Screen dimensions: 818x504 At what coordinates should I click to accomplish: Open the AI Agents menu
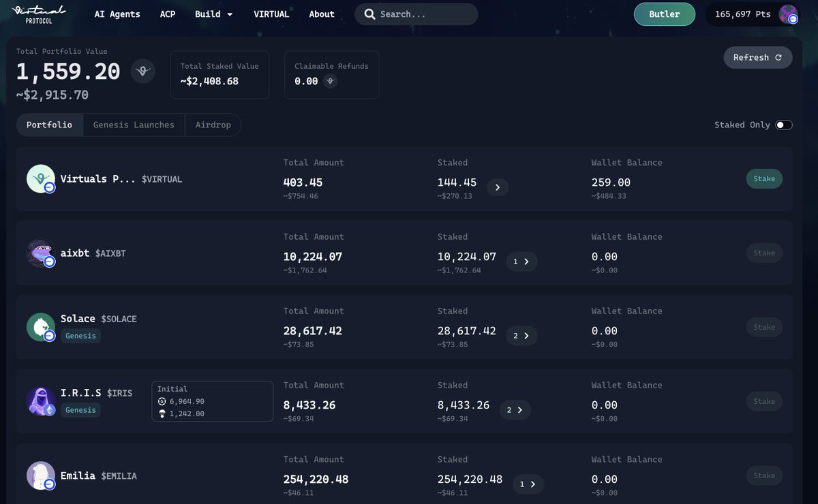[x=117, y=14]
